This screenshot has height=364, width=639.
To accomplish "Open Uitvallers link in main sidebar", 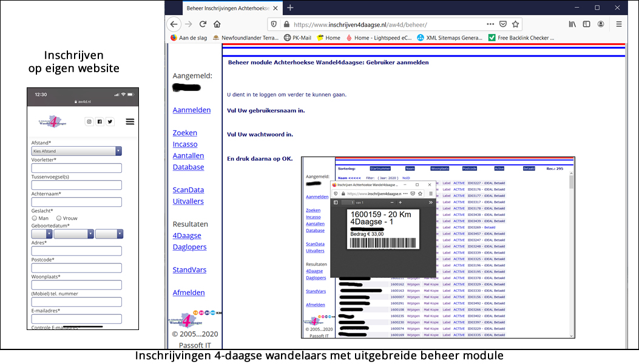I will [188, 201].
